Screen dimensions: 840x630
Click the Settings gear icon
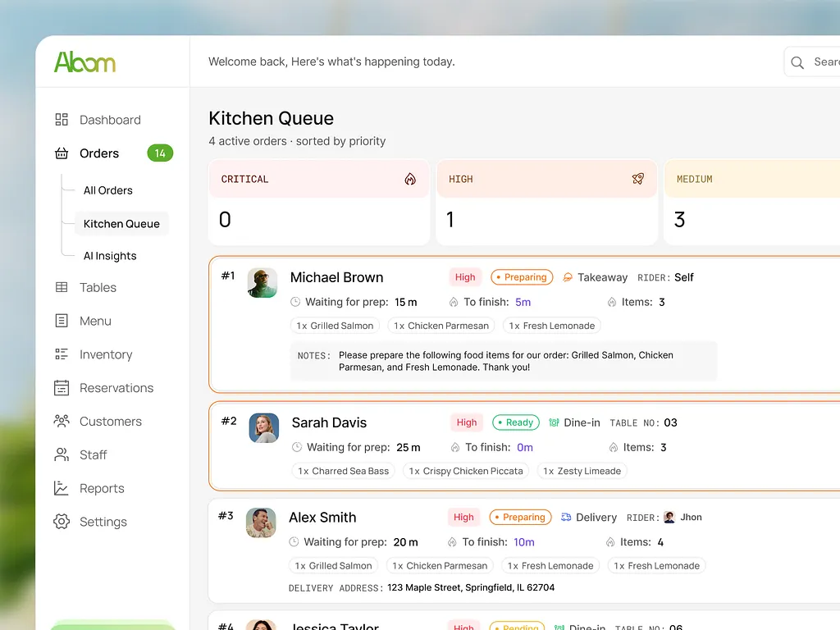click(62, 522)
